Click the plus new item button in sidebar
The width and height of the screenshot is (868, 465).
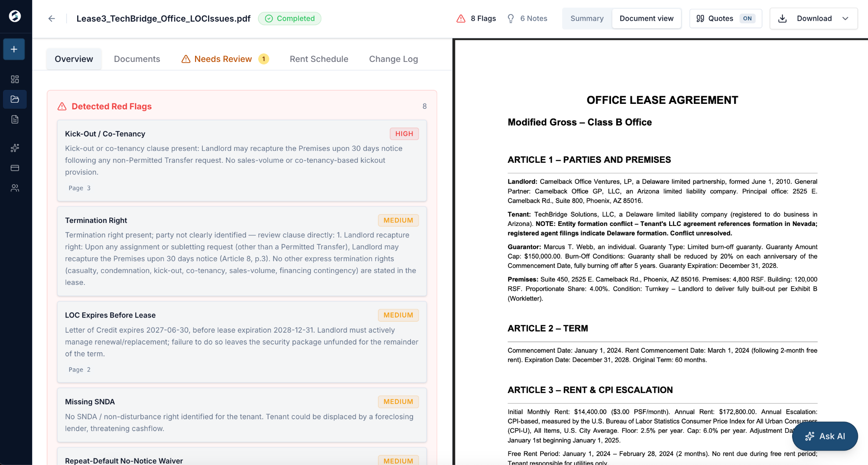tap(14, 49)
